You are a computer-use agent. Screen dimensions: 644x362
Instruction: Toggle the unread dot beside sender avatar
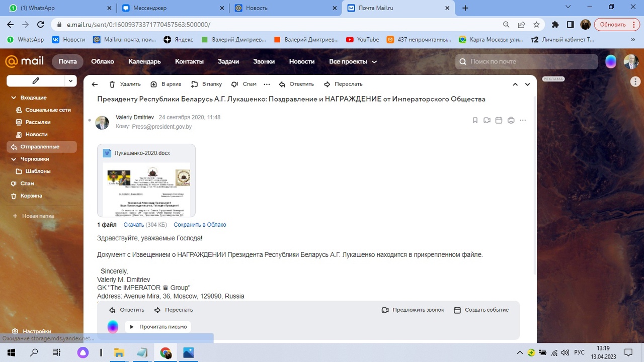pos(90,121)
